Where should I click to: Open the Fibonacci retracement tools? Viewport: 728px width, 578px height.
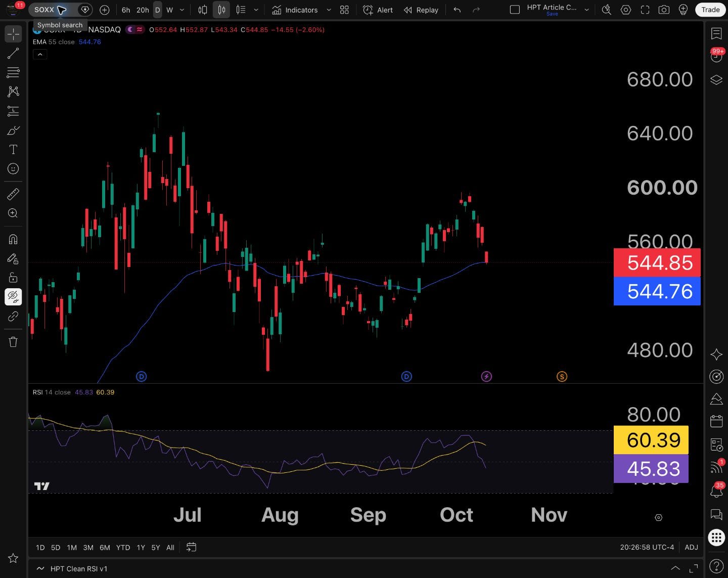[13, 72]
